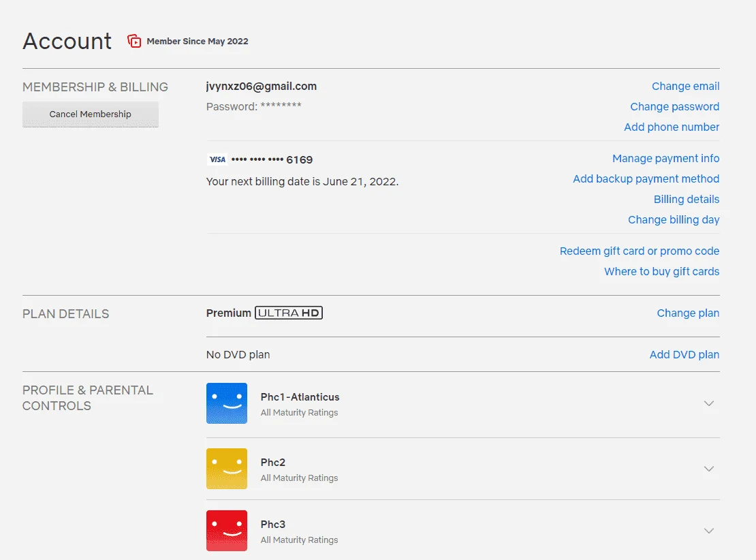
Task: View Billing details
Action: tap(686, 199)
